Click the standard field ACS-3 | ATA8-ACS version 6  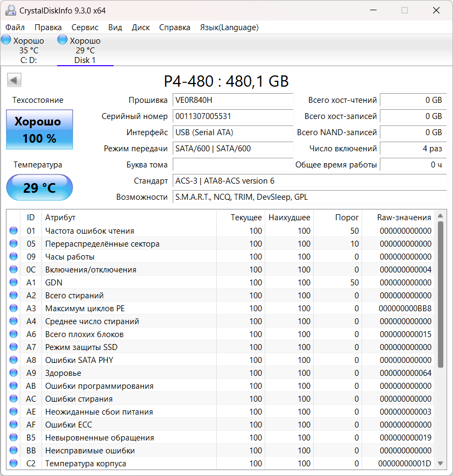309,181
